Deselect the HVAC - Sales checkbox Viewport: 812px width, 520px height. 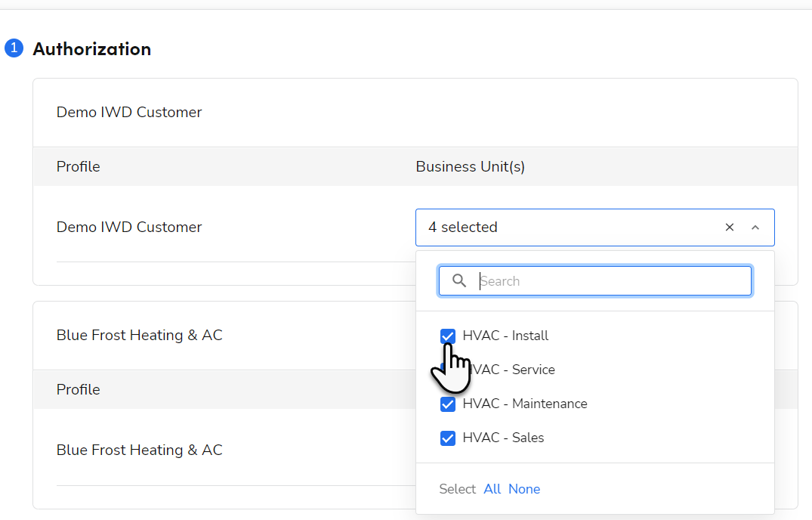click(448, 438)
